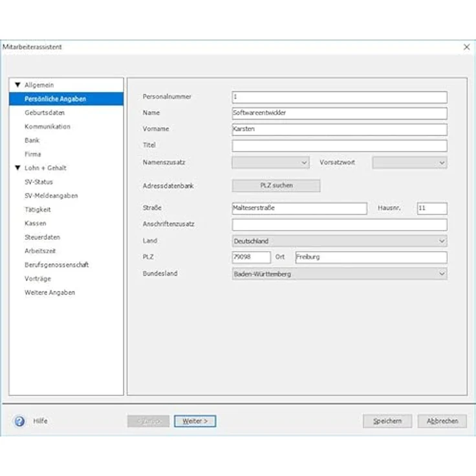Click the empty Anschriftenzusatz field
The height and width of the screenshot is (476, 476).
[x=340, y=224]
